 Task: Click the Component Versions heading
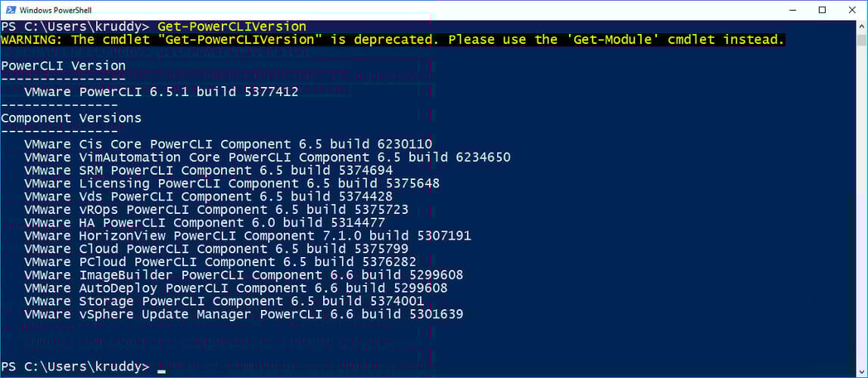tap(71, 118)
